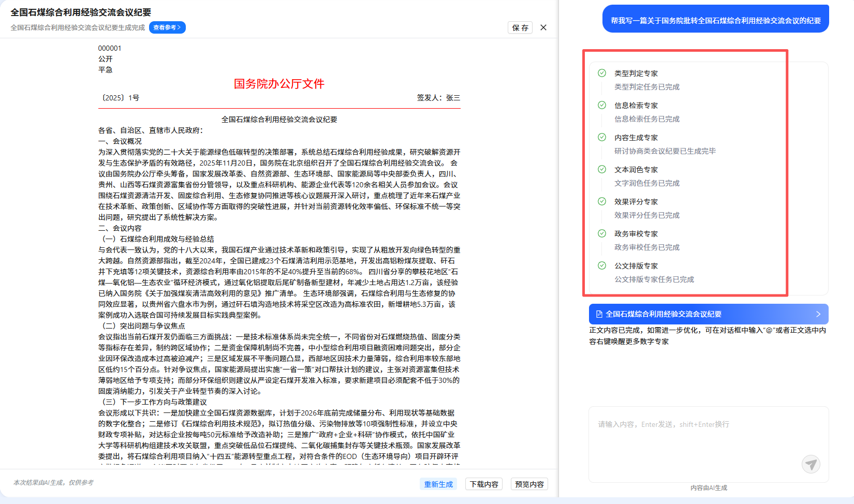Screen dimensions: 854x504
Task: Click the green check icon beside 文本润色专家
Action: pos(602,169)
